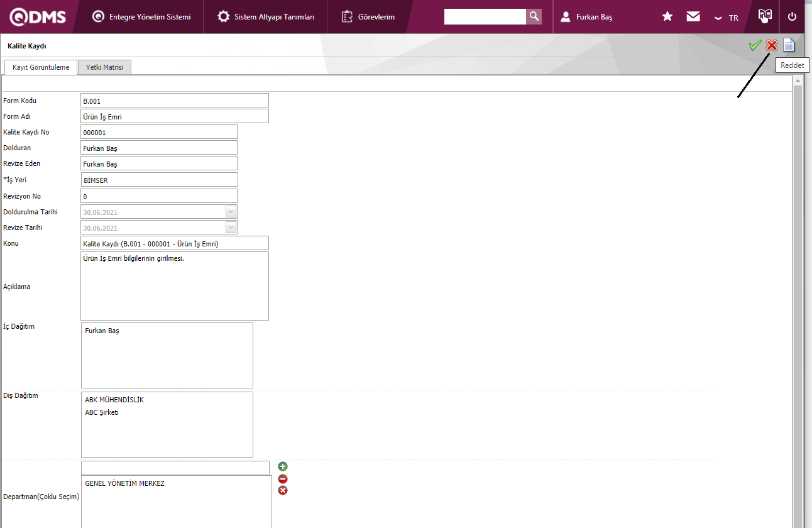Click the Form Adı field
This screenshot has width=812, height=528.
(x=175, y=116)
